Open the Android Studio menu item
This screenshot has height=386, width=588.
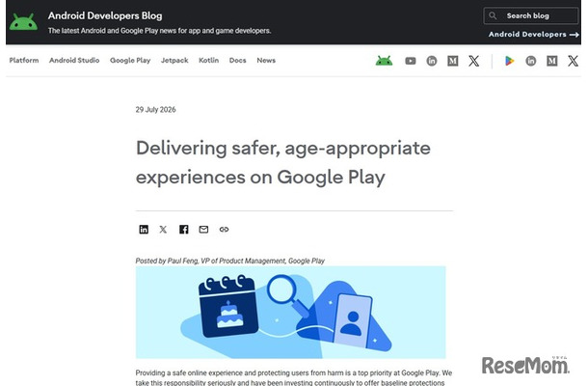coord(74,60)
